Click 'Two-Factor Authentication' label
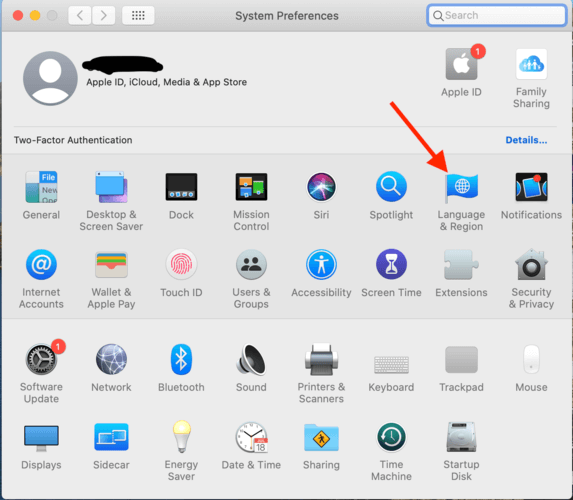Screen dimensions: 573x500 click(73, 140)
